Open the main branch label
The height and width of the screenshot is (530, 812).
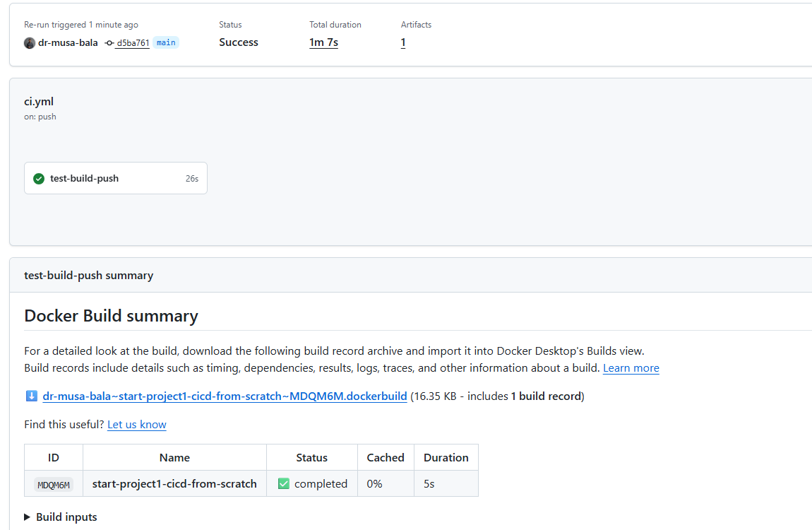[166, 42]
